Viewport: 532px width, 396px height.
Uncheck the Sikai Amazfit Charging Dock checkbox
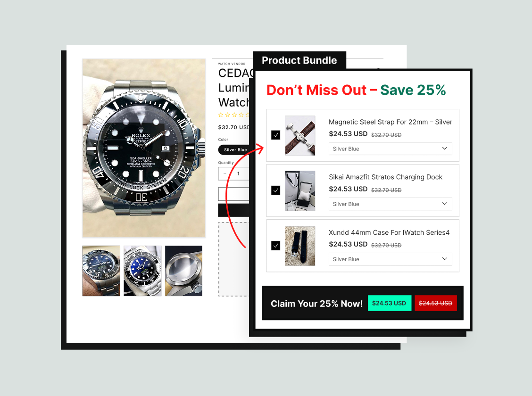tap(275, 190)
